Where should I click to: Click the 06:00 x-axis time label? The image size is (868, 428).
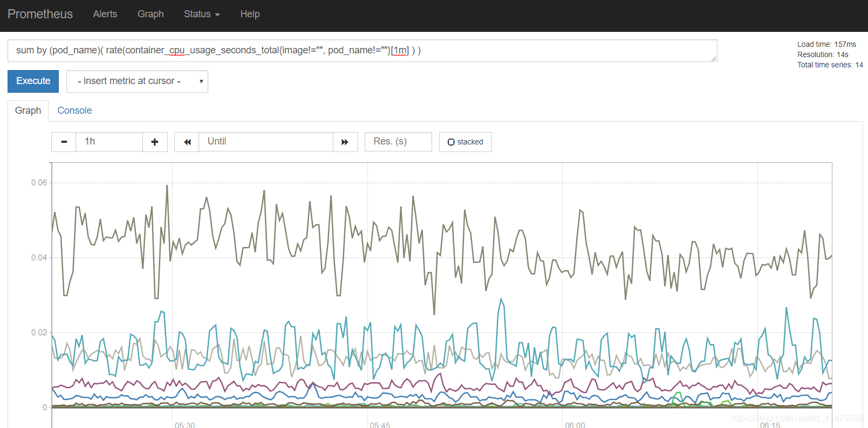575,425
